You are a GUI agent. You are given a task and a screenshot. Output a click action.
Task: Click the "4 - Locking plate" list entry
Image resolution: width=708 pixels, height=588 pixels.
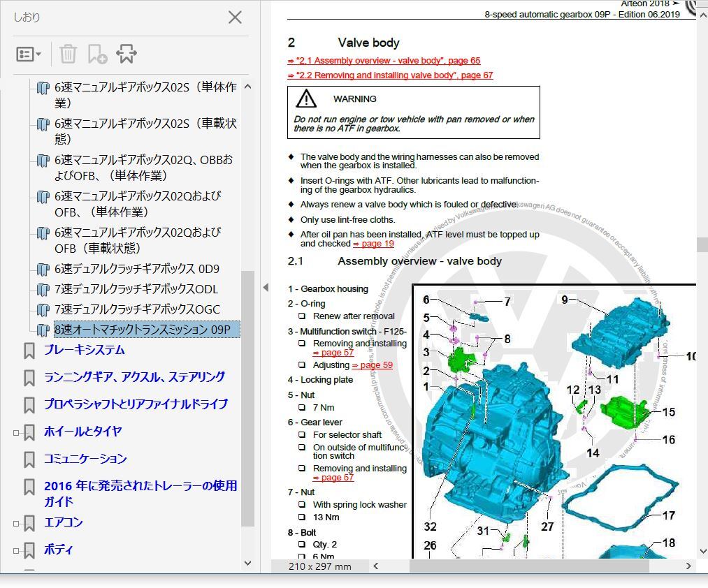pyautogui.click(x=321, y=380)
